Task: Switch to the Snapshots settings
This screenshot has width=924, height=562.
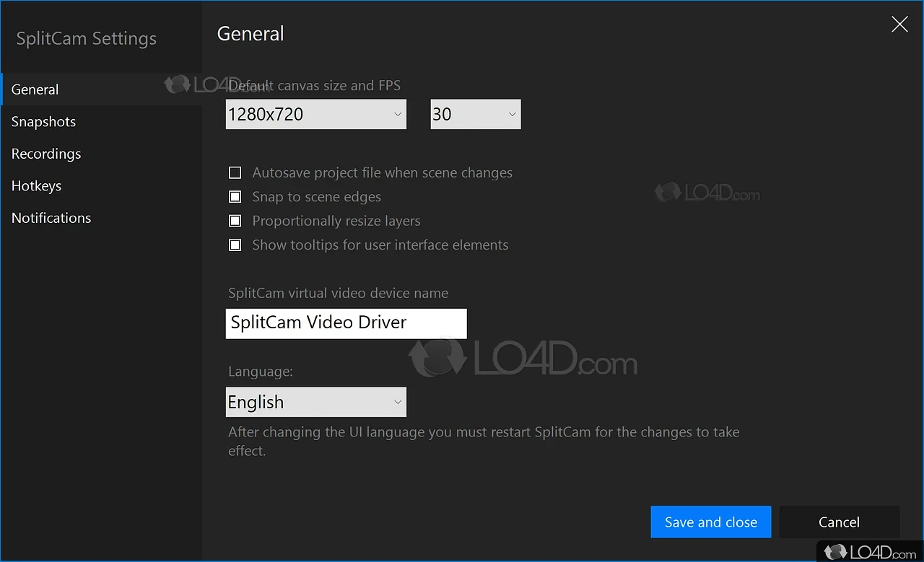Action: point(101,121)
